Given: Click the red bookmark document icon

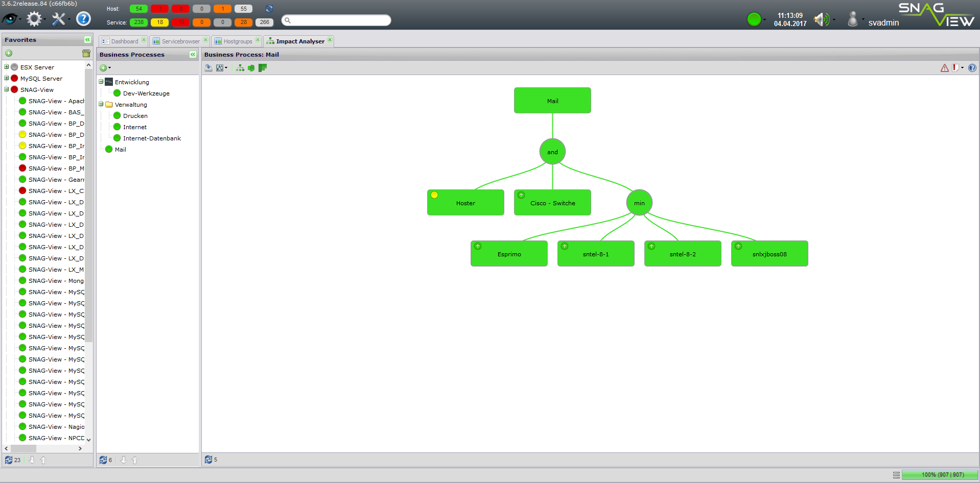Looking at the screenshot, I should tap(955, 68).
